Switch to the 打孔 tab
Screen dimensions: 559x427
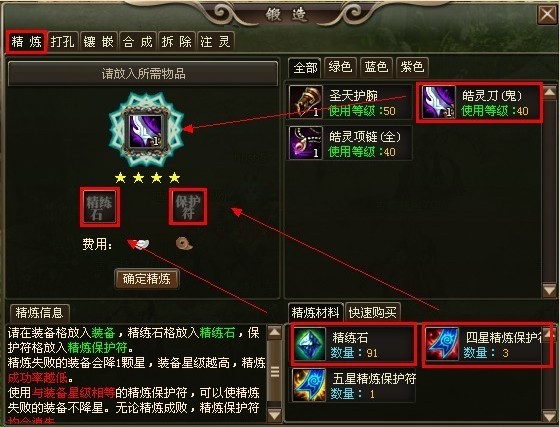tap(63, 42)
